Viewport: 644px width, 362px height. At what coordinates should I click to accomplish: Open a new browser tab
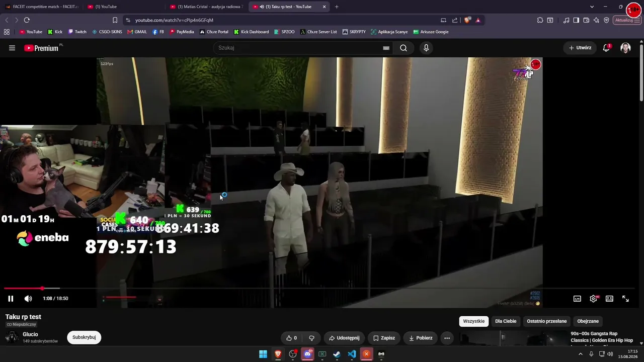tap(337, 7)
